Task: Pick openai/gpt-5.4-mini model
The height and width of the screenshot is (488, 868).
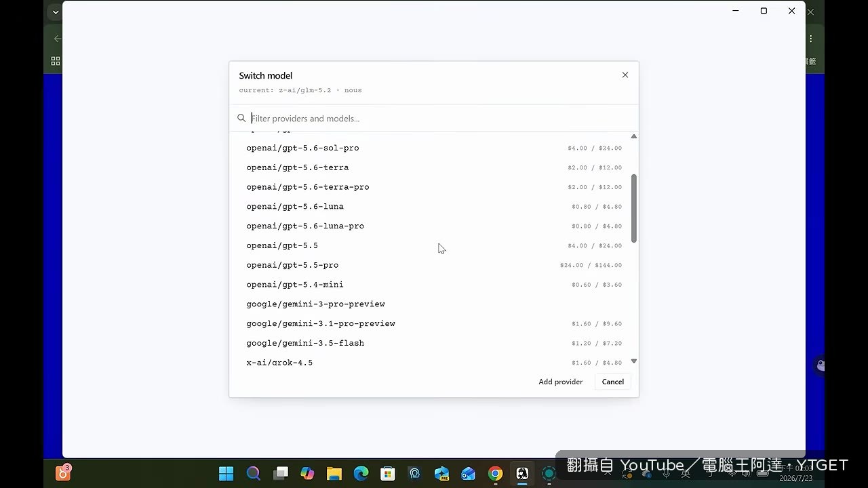Action: pos(434,285)
